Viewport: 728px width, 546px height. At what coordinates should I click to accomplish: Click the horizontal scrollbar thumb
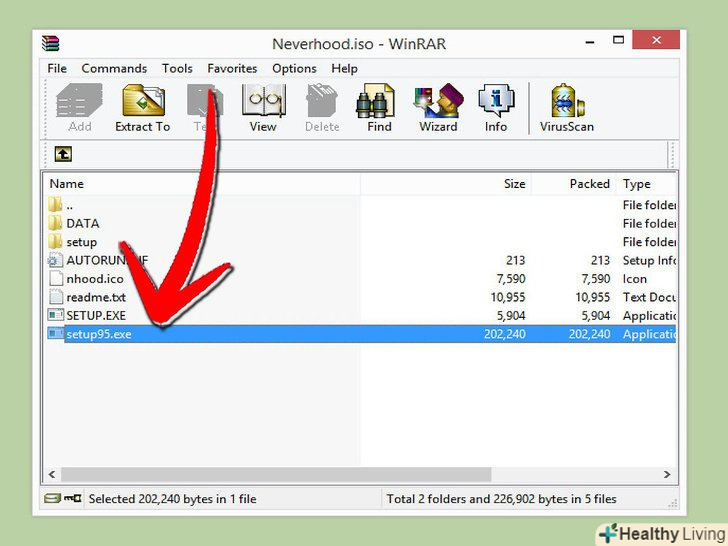click(x=276, y=474)
